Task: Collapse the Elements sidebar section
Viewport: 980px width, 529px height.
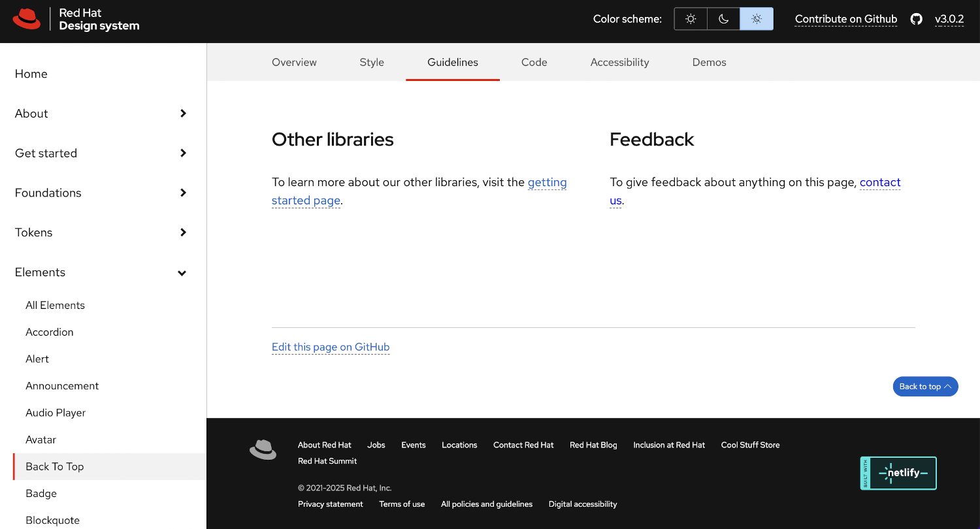Action: 103,272
